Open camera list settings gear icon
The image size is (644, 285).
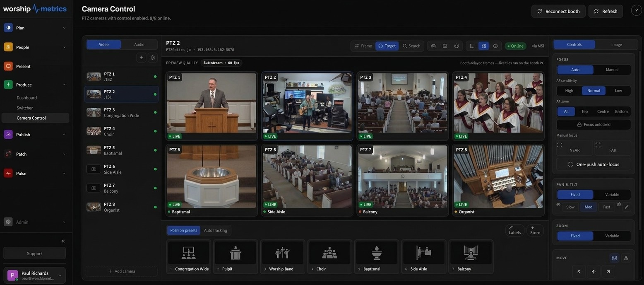click(153, 58)
